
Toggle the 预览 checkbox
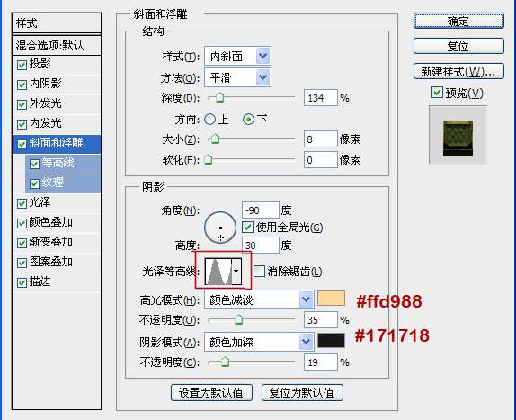pos(437,93)
